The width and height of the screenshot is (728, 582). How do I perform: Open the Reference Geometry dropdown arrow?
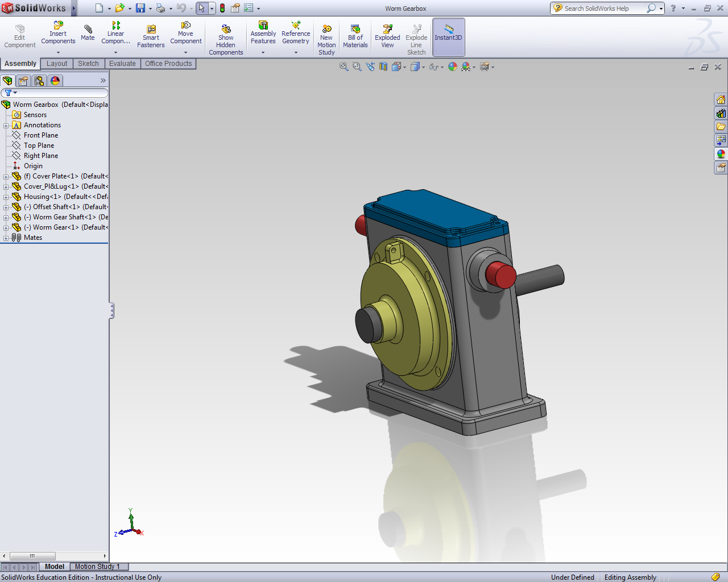[296, 52]
